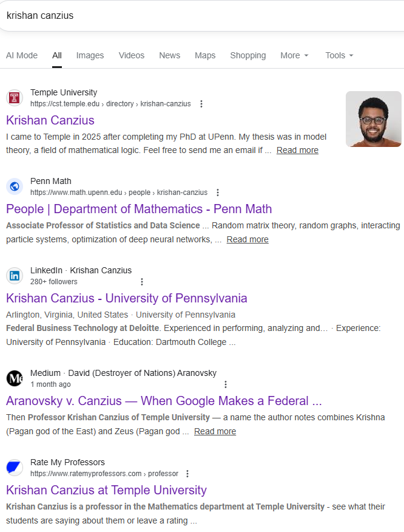
Task: Open three-dot menu for LinkedIn result
Action: [142, 282]
